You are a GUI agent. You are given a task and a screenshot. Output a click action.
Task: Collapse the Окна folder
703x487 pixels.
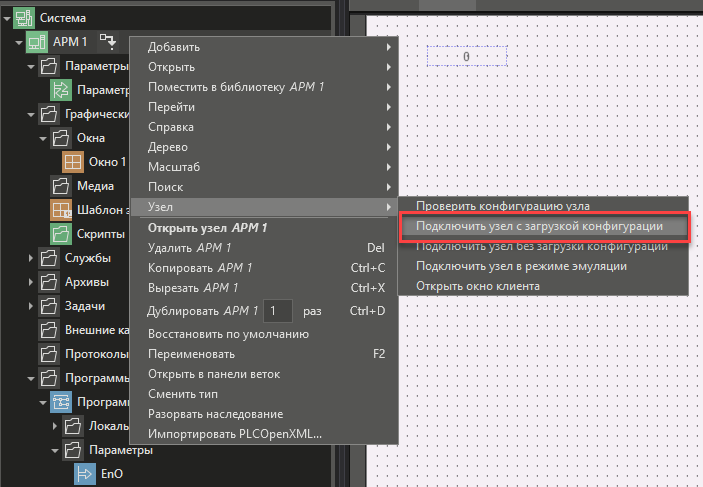(43, 139)
